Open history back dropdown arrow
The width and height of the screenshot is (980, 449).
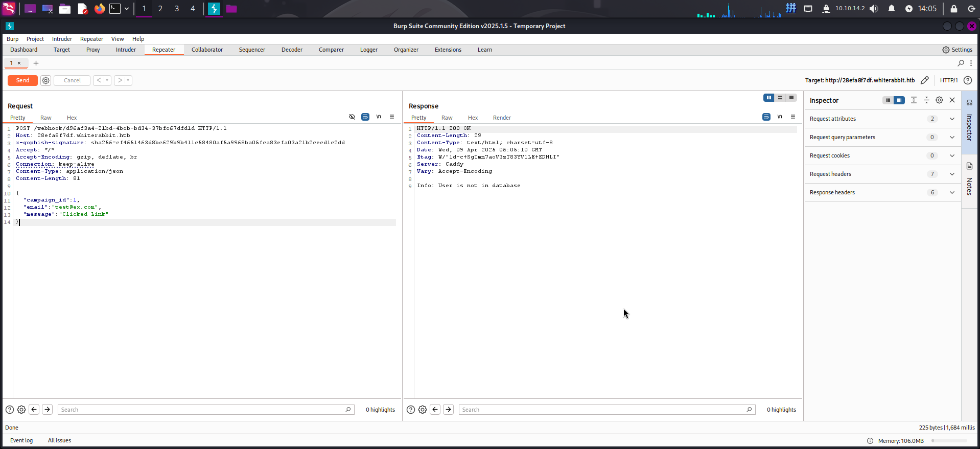[x=107, y=80]
